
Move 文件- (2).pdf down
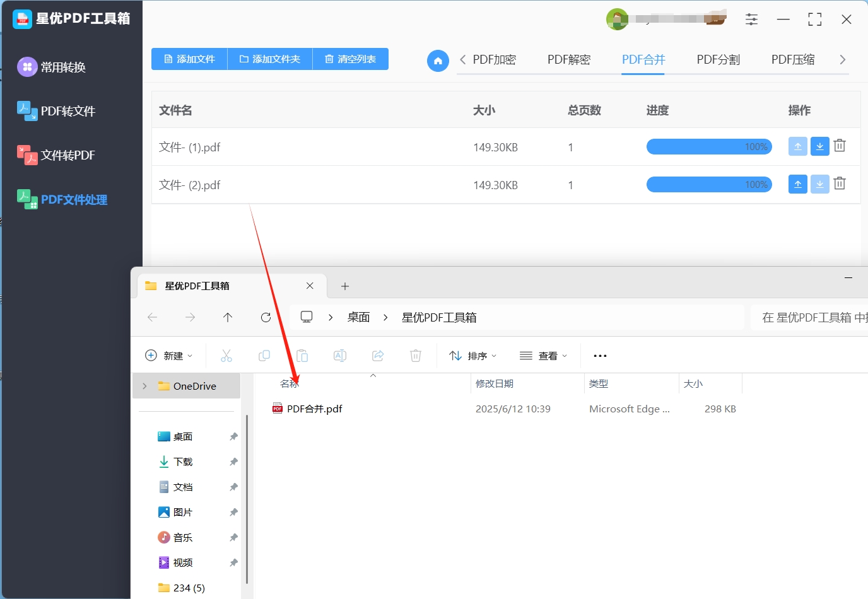pos(819,184)
